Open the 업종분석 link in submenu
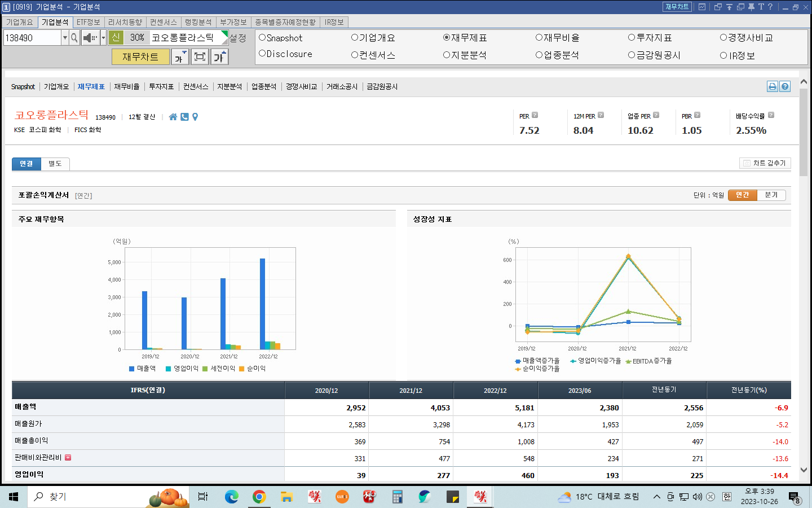Image resolution: width=812 pixels, height=508 pixels. click(x=264, y=86)
